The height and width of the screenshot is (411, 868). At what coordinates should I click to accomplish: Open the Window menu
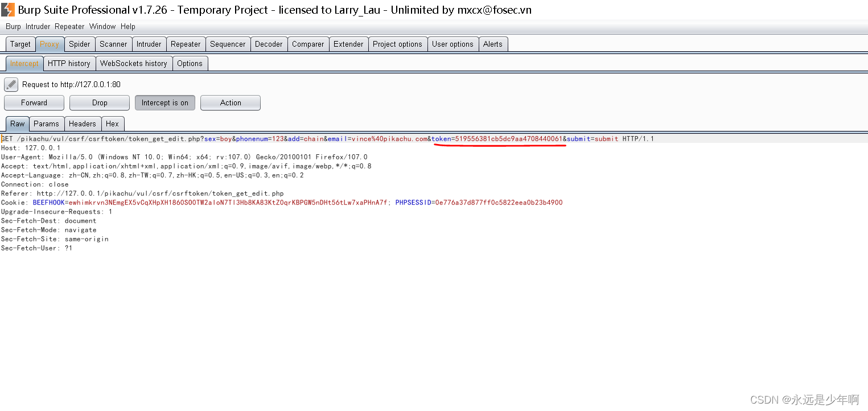pyautogui.click(x=102, y=26)
